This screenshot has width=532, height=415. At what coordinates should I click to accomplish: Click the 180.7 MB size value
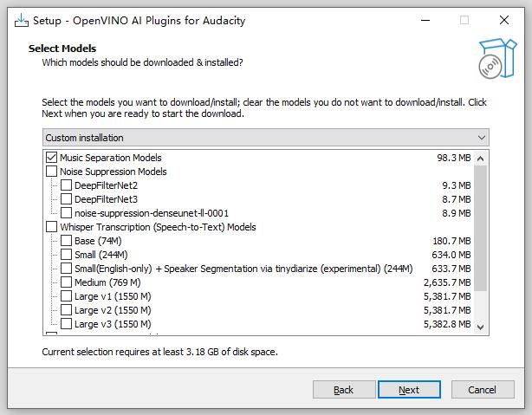click(451, 241)
